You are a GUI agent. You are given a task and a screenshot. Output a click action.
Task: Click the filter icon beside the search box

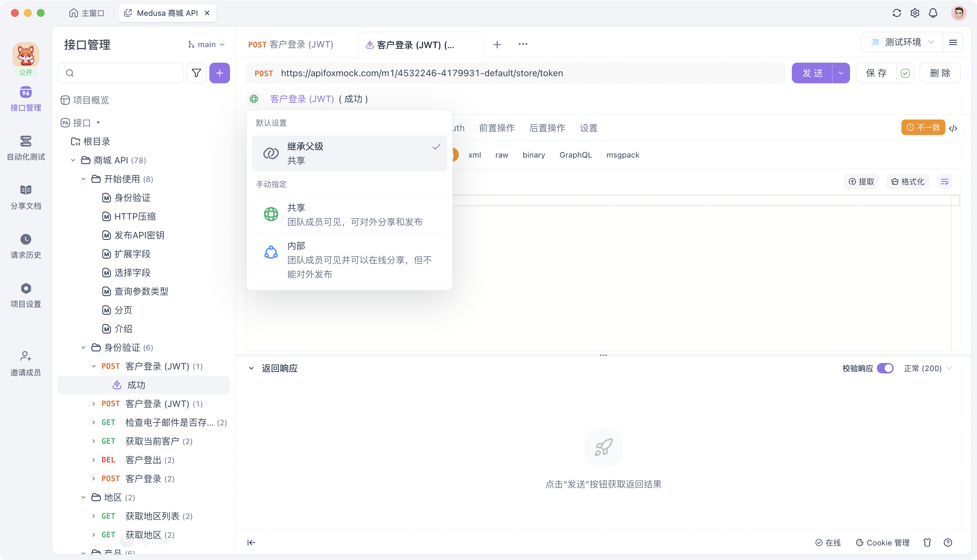point(196,73)
